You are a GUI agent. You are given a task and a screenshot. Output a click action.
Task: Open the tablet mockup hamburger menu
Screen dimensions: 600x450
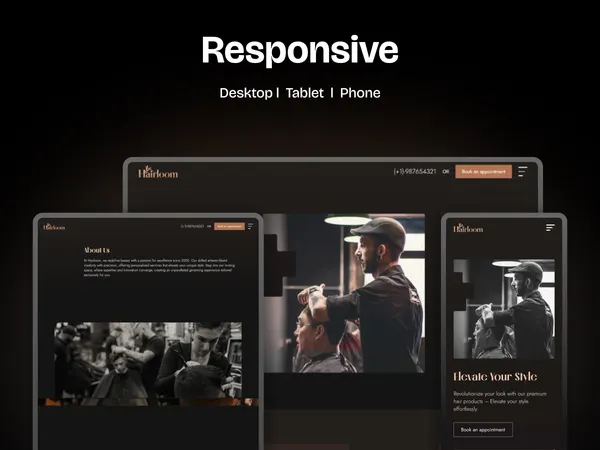coord(250,227)
